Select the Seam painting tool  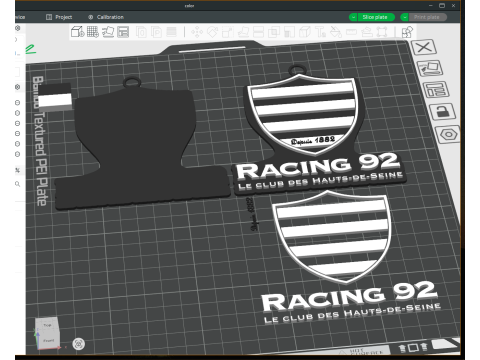[305, 32]
